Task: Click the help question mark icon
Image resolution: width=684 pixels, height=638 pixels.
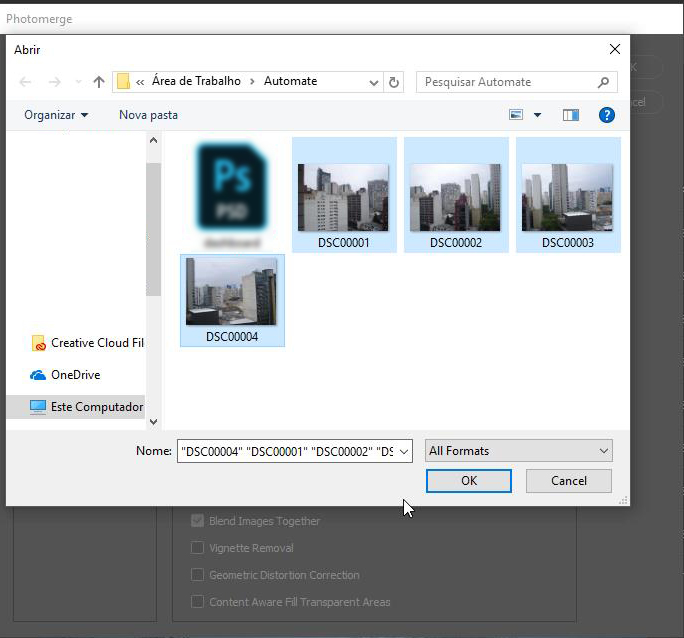Action: click(606, 115)
